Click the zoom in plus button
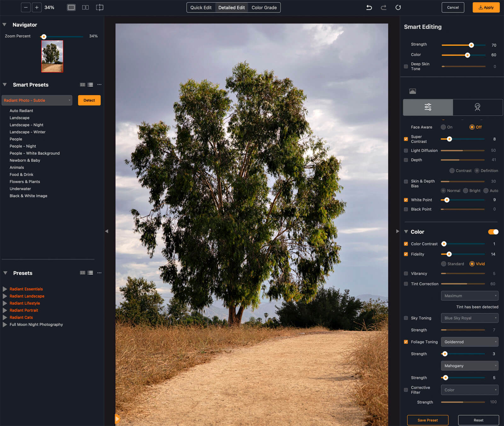 37,7
